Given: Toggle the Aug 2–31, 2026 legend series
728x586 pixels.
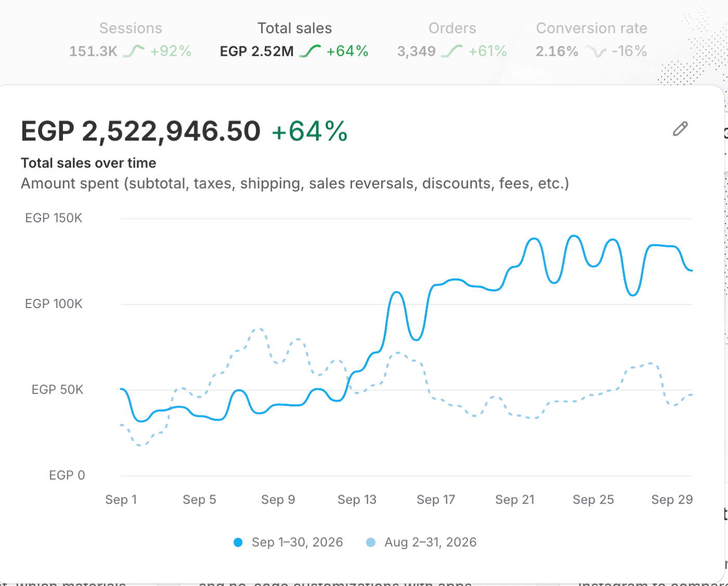Looking at the screenshot, I should (421, 542).
